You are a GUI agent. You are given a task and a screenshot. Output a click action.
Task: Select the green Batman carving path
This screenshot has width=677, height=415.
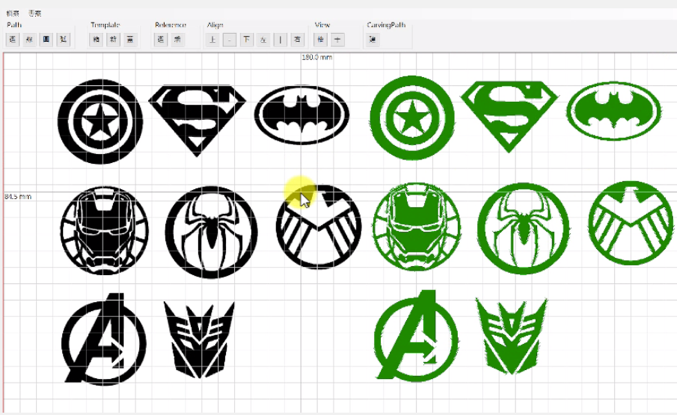[614, 111]
